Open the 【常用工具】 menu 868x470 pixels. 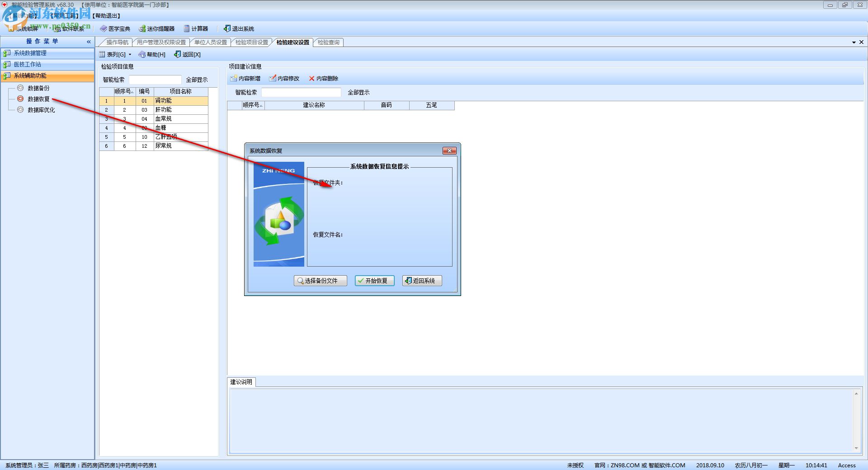tap(65, 16)
